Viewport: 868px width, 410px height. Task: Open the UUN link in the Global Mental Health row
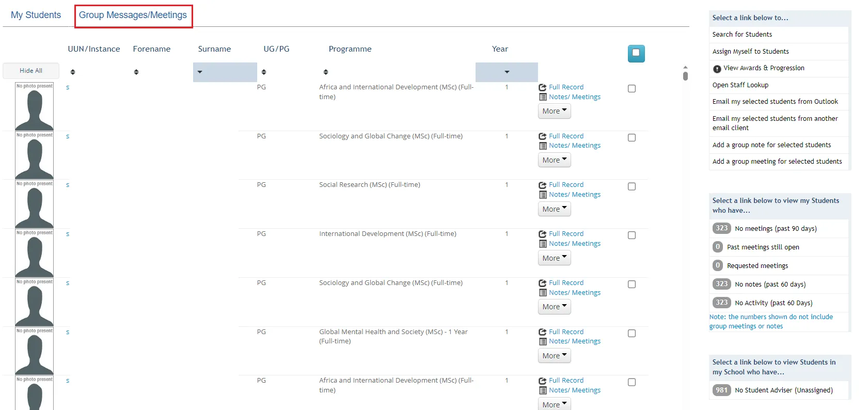pos(68,332)
